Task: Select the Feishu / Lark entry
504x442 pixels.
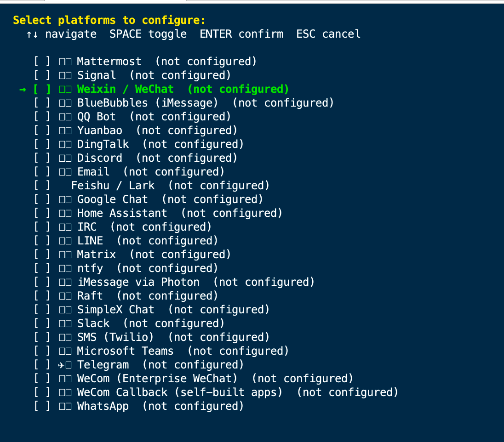Action: [152, 185]
